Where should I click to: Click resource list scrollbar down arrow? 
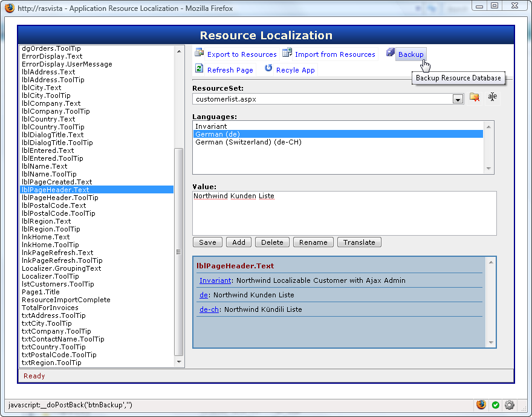coord(179,362)
